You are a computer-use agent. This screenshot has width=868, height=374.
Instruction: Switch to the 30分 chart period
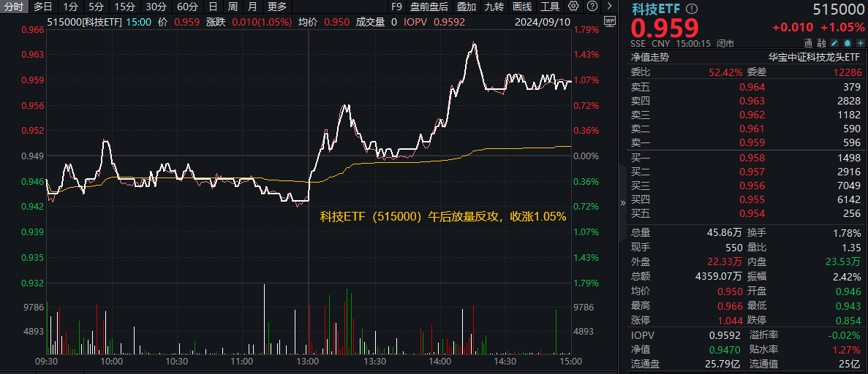(156, 7)
